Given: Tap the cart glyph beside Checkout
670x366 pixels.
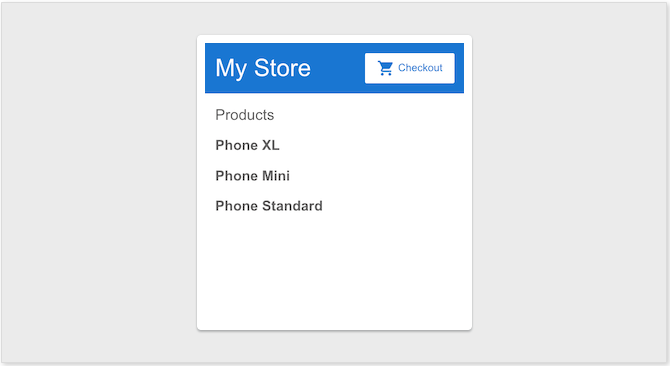Looking at the screenshot, I should (385, 68).
